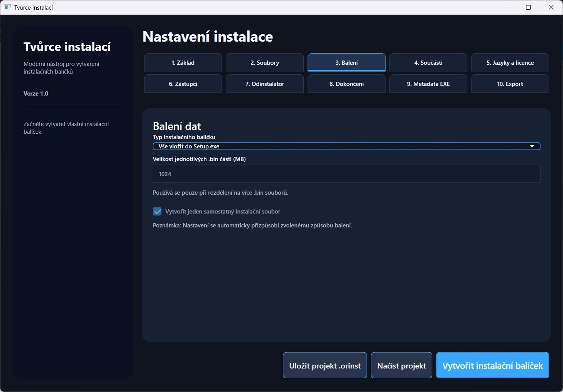The height and width of the screenshot is (392, 563).
Task: Toggle Vytvořit jeden samostatný instalační soubor checkbox
Action: coord(157,211)
